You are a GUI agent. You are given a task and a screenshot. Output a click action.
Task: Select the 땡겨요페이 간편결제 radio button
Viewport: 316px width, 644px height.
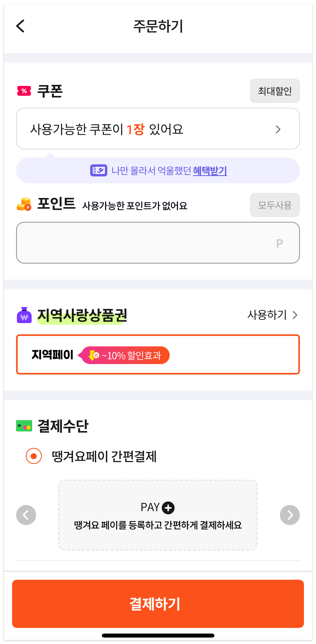(x=34, y=455)
